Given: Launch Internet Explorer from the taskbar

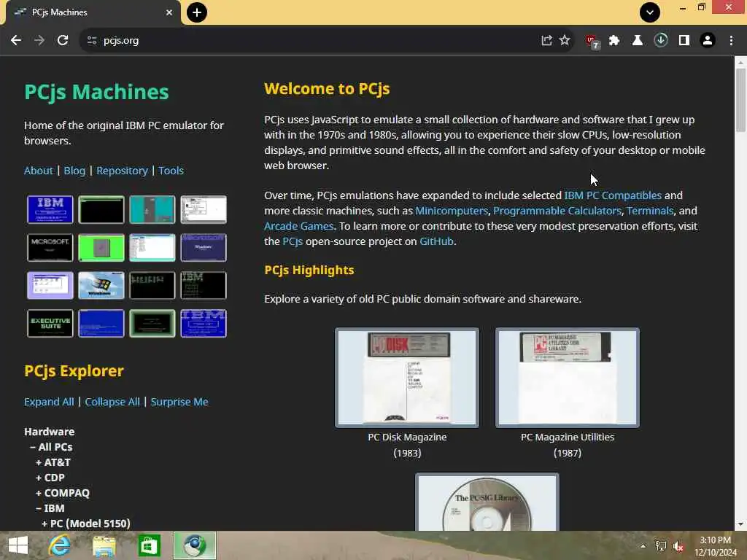Looking at the screenshot, I should (60, 545).
